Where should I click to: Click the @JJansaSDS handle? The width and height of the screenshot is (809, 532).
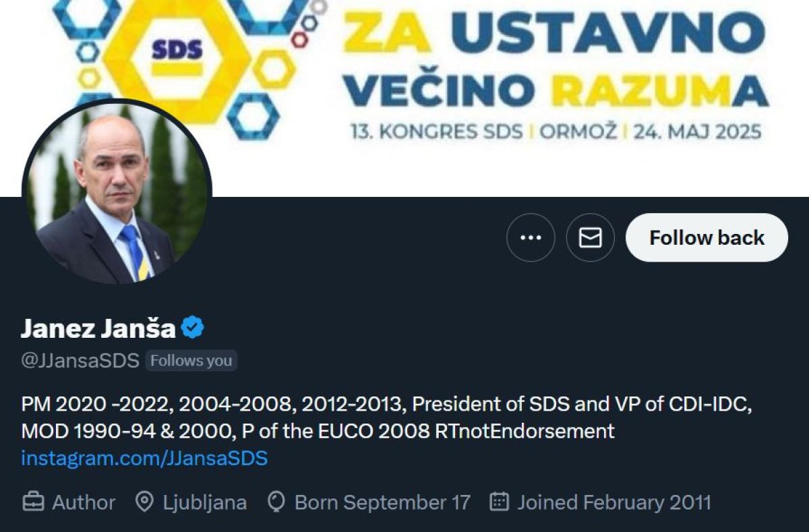(80, 361)
